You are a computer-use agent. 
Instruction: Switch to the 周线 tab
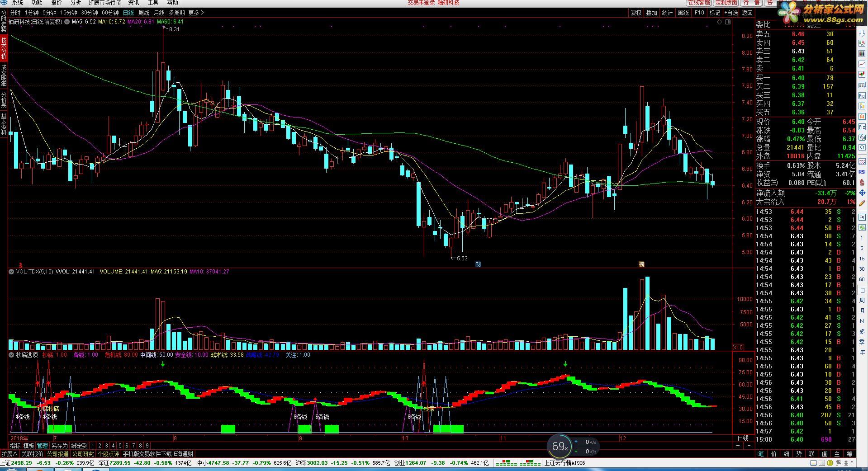(x=144, y=13)
